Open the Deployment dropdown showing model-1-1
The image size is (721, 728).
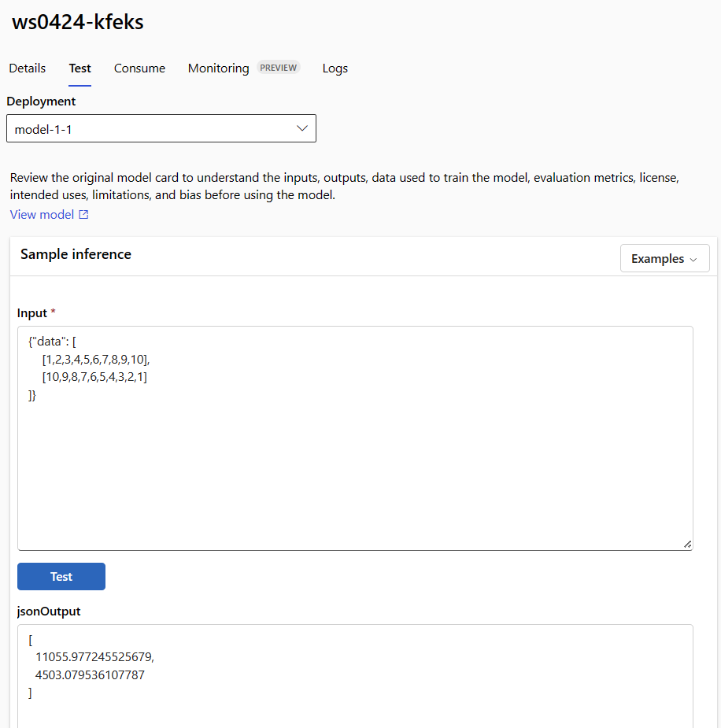tap(161, 129)
